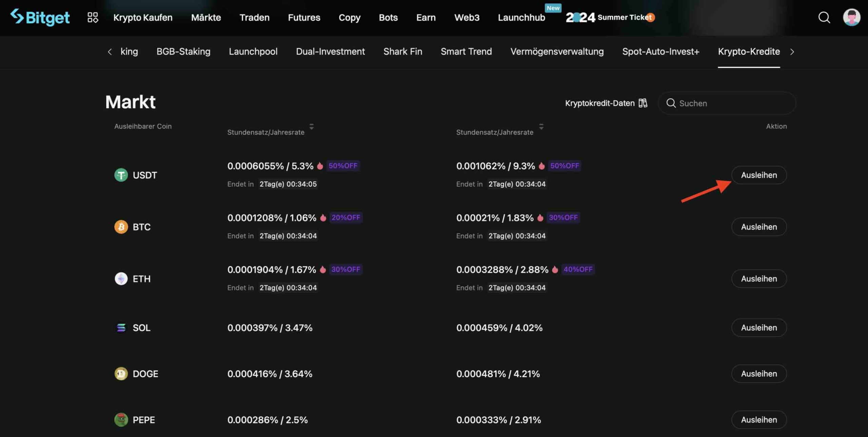Click the search magnifier icon in header
Screen dimensions: 868x437
[x=824, y=17]
